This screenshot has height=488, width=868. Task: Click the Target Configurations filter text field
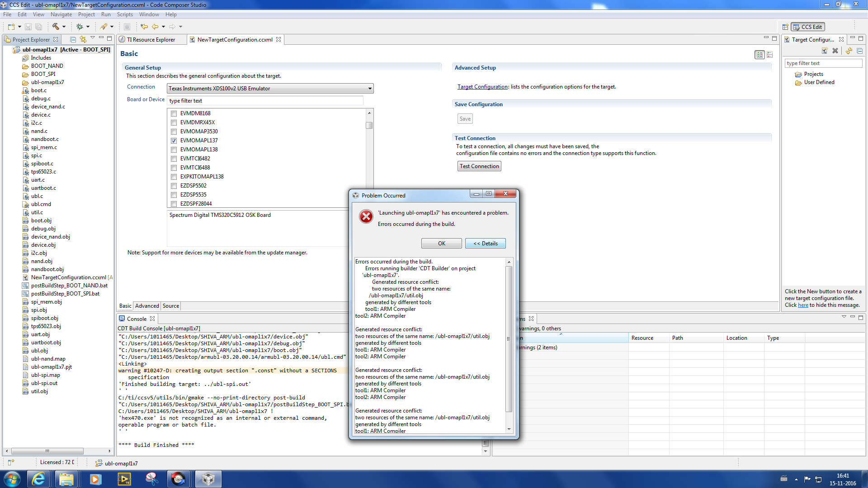[824, 63]
